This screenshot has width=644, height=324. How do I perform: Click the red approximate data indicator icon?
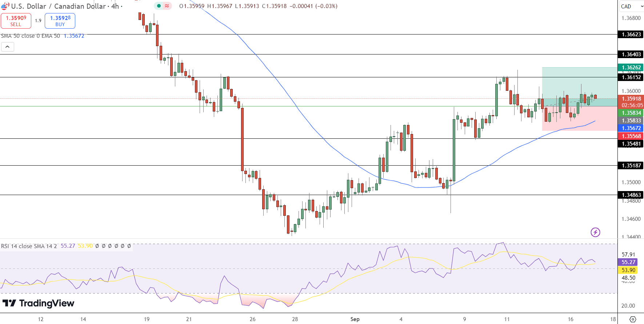click(167, 6)
